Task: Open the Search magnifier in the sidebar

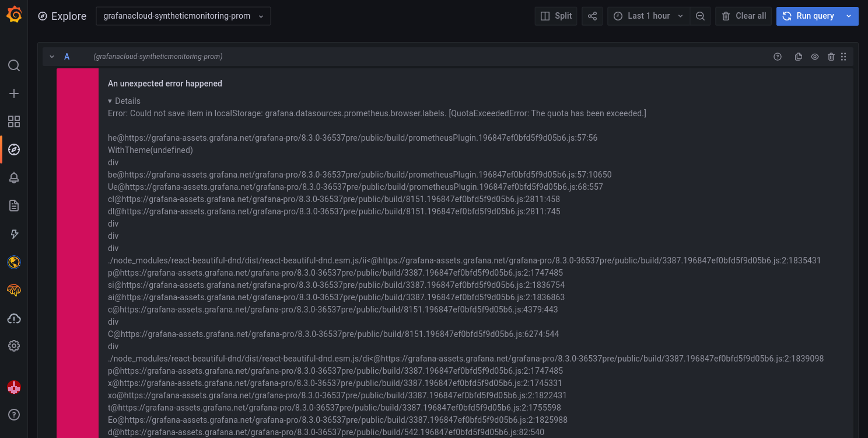Action: pyautogui.click(x=14, y=65)
